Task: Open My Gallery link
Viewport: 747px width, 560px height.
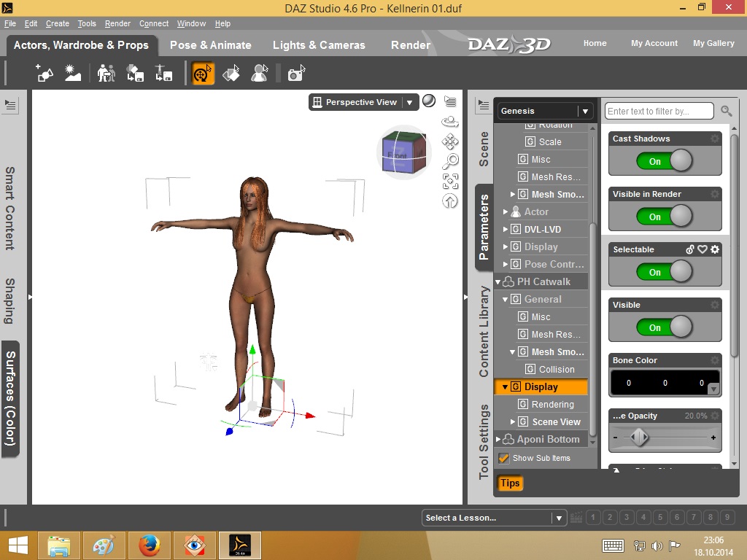Action: [713, 43]
